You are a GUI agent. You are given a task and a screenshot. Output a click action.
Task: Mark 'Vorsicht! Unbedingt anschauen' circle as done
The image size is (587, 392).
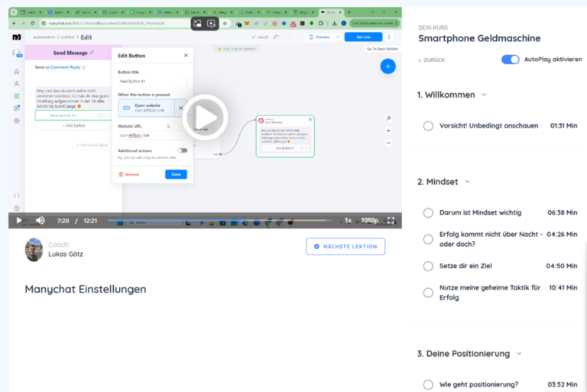tap(428, 126)
